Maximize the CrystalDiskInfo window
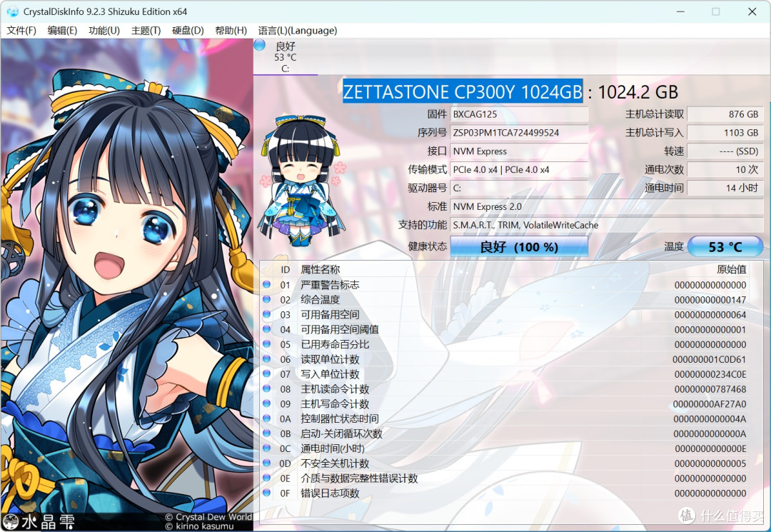The image size is (771, 532). tap(716, 11)
